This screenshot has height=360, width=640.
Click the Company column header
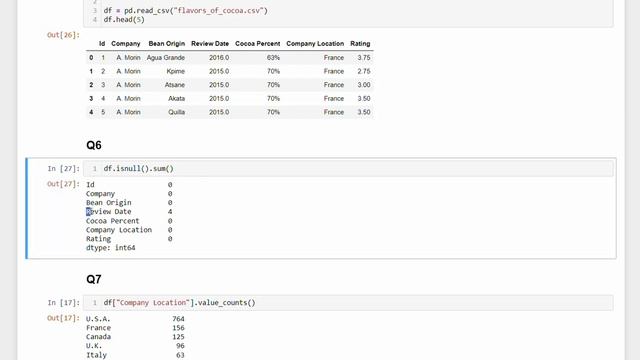(x=126, y=44)
